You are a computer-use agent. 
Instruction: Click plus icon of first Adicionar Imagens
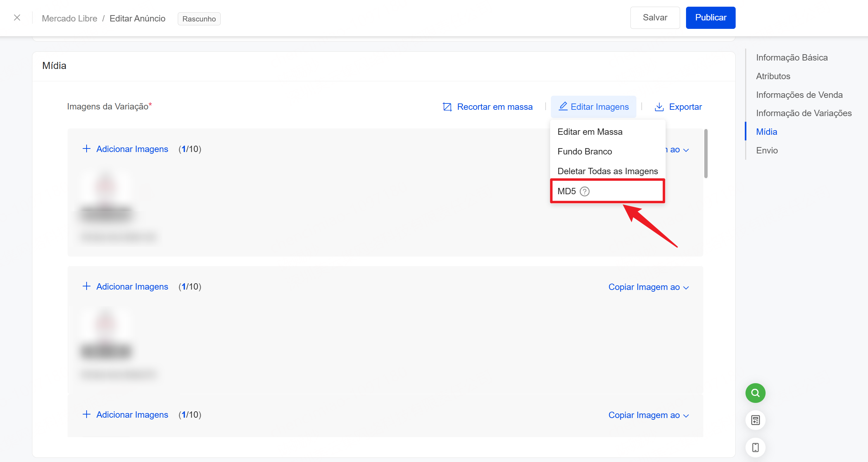tap(86, 149)
